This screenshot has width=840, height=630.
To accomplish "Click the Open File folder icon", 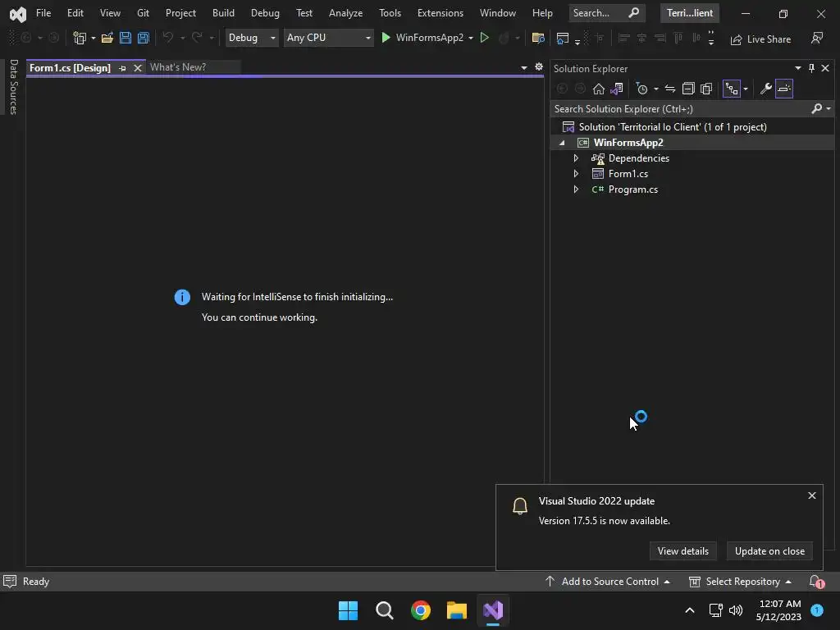I will point(107,38).
